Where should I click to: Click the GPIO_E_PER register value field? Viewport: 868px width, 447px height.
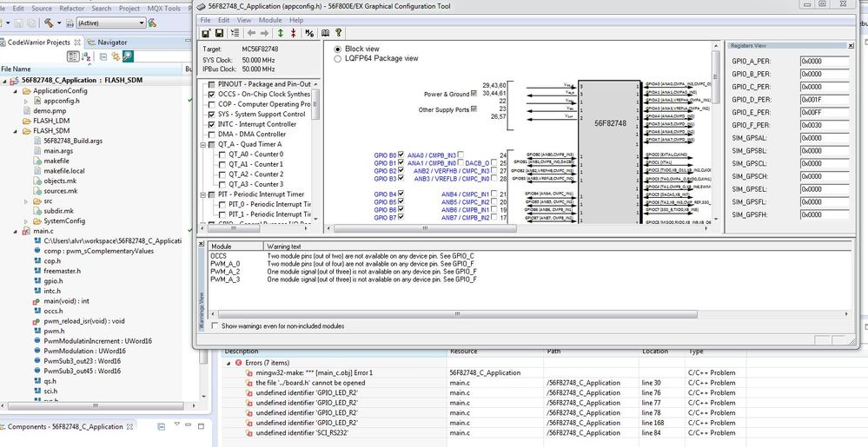coord(825,112)
